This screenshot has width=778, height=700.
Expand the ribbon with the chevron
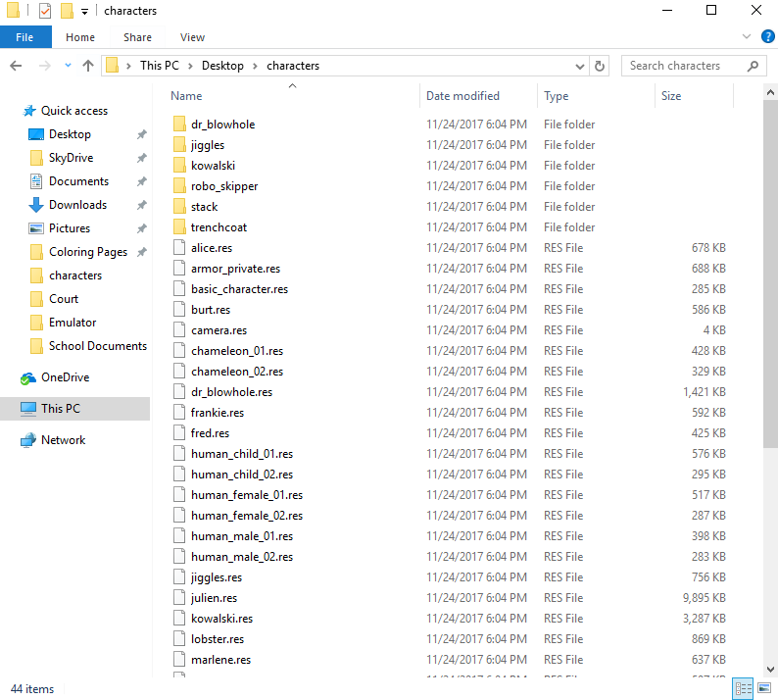[747, 36]
